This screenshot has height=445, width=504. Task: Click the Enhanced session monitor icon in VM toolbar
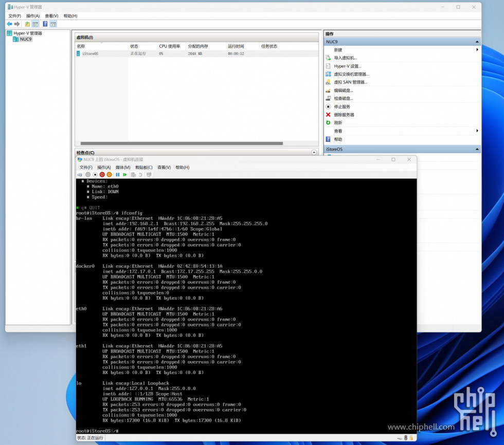(x=149, y=175)
